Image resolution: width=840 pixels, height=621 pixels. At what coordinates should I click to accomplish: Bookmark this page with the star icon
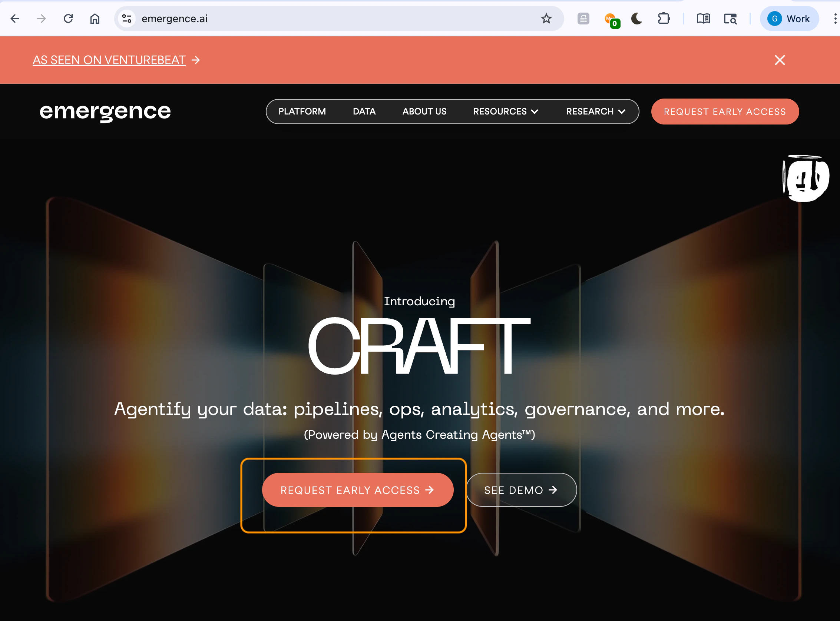546,19
